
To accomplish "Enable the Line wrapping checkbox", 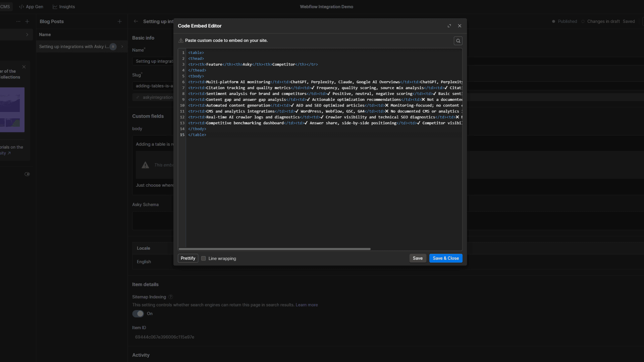I will (203, 258).
